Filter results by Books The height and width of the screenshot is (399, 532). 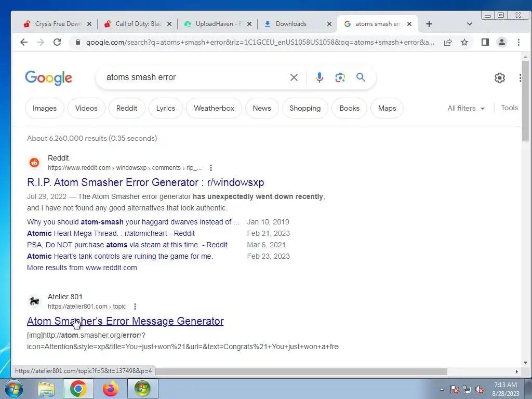(349, 108)
